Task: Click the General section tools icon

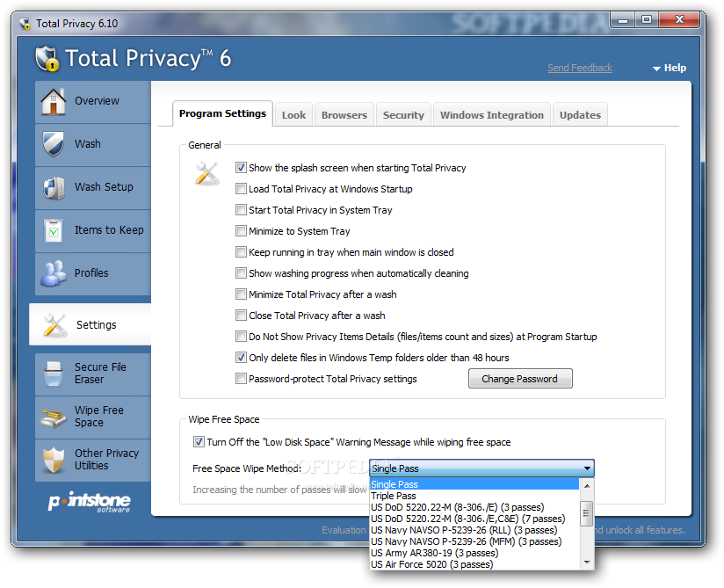Action: (207, 174)
